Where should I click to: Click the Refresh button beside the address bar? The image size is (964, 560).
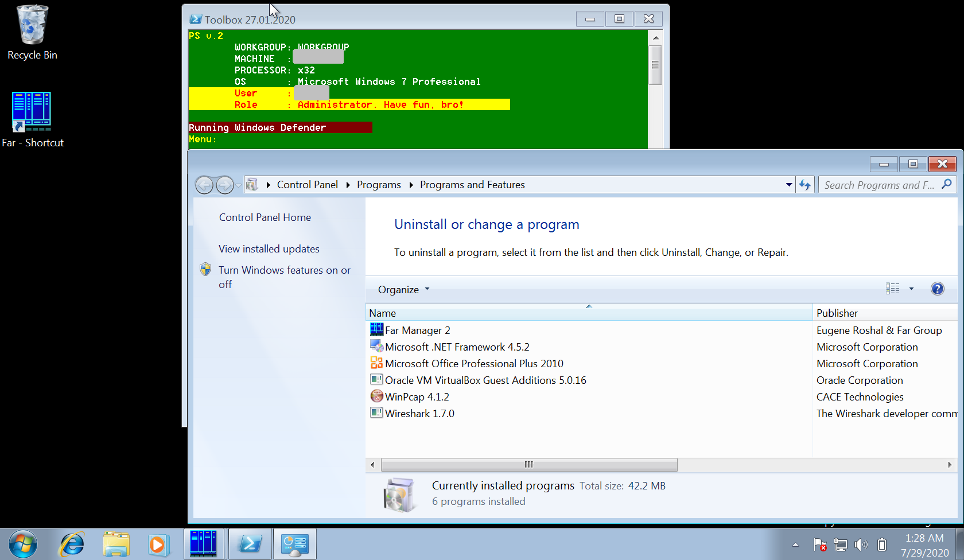805,185
